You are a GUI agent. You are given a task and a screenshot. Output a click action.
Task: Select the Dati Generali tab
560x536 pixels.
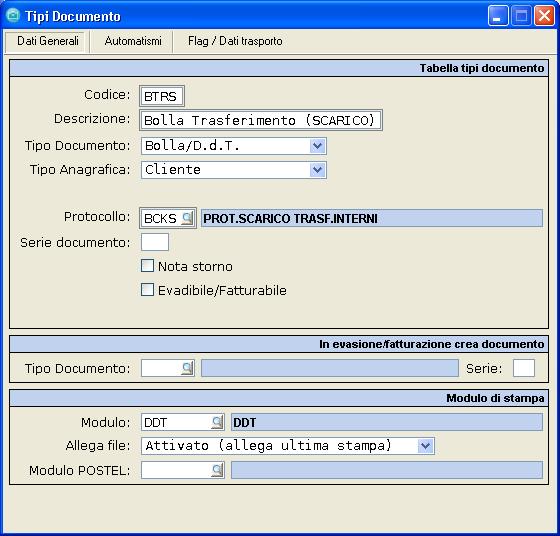pos(48,41)
